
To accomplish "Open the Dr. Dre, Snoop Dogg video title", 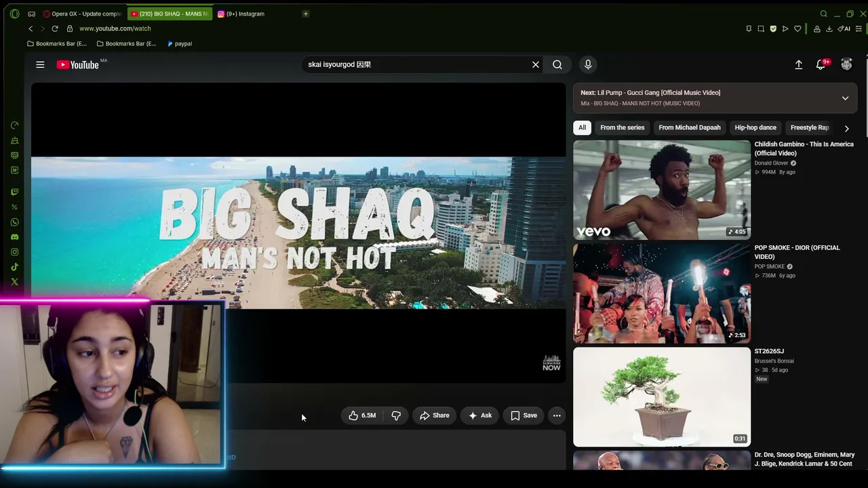I will (x=804, y=459).
